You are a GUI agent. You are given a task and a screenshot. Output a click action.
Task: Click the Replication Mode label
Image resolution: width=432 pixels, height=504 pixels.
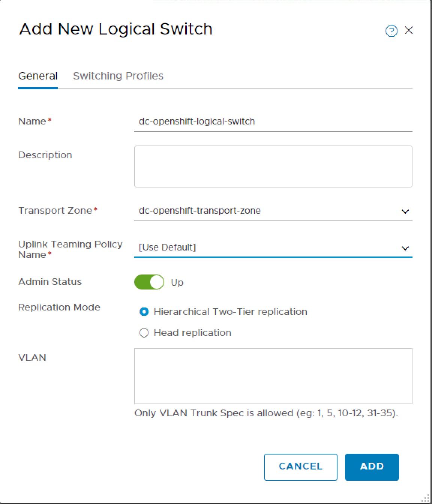pyautogui.click(x=59, y=307)
